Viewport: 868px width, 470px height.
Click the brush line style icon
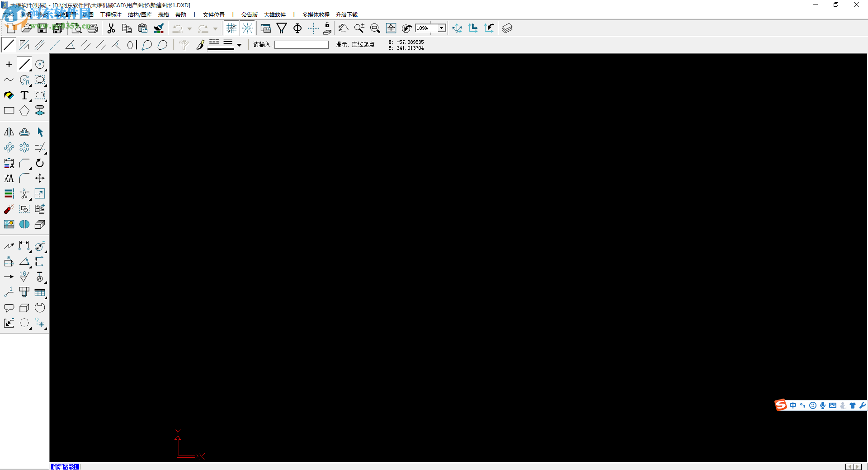[x=200, y=45]
